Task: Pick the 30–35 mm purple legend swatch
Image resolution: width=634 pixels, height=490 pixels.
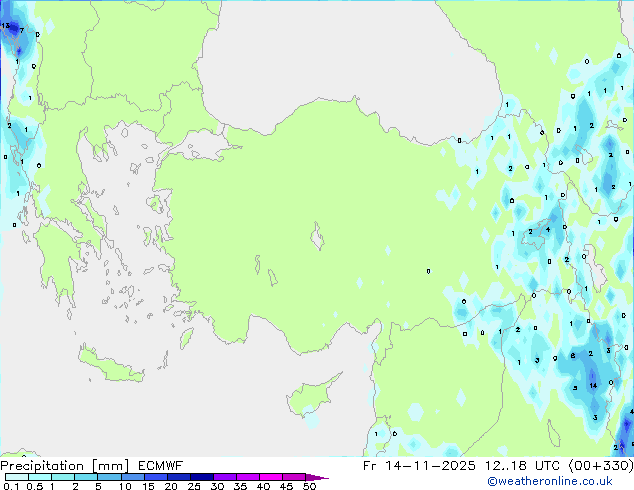Action: coord(225,477)
